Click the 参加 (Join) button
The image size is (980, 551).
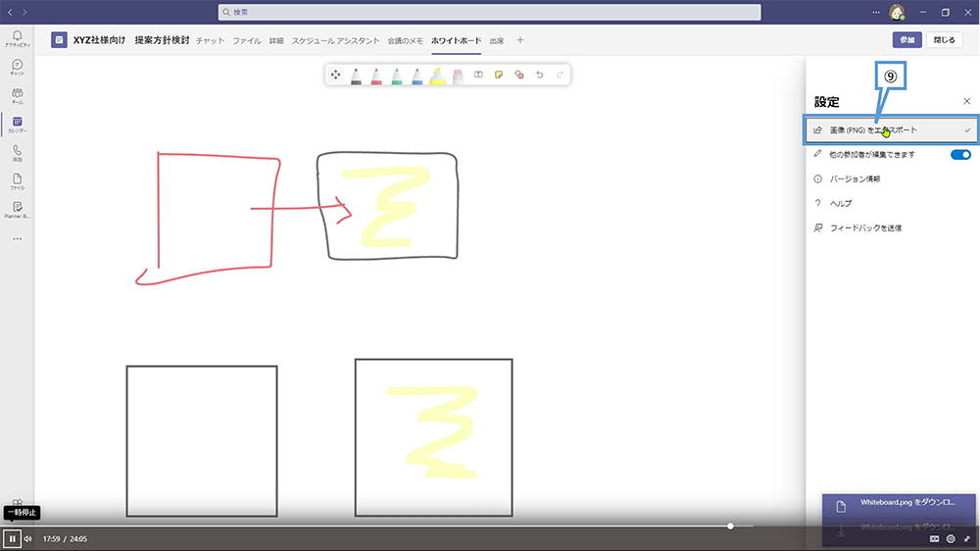tap(906, 40)
